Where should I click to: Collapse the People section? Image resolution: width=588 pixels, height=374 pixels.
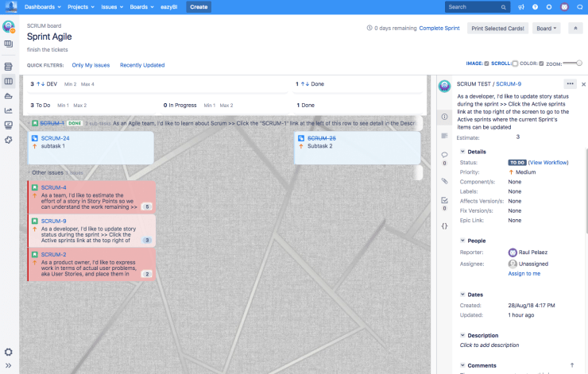coord(463,241)
